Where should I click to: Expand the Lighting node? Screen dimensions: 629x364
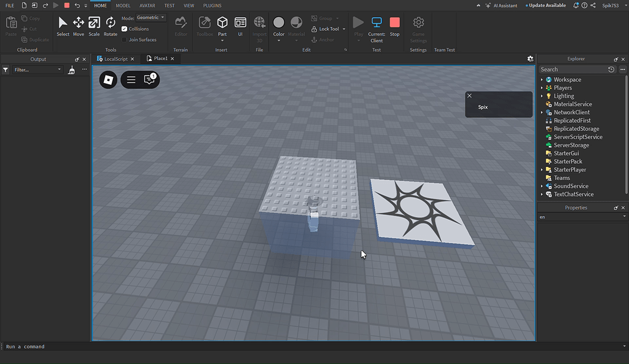[x=542, y=96]
